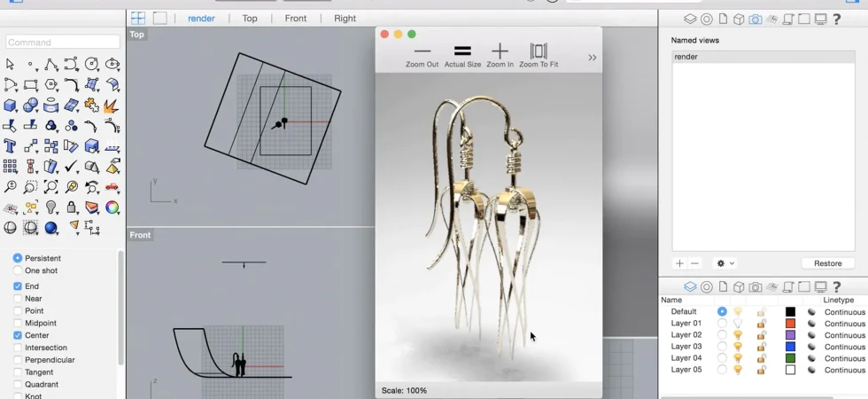The height and width of the screenshot is (399, 868).
Task: Open the color wheel tool icon
Action: click(112, 207)
